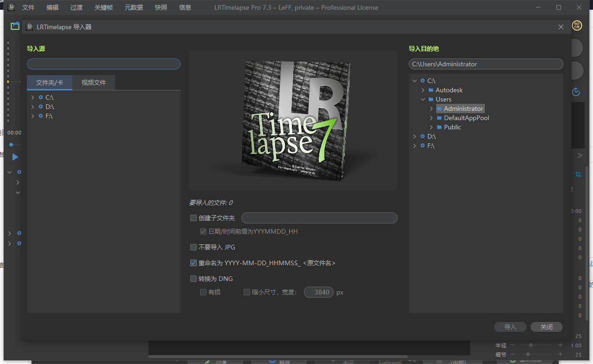Open the 文件 menu
The height and width of the screenshot is (364, 593).
point(28,7)
